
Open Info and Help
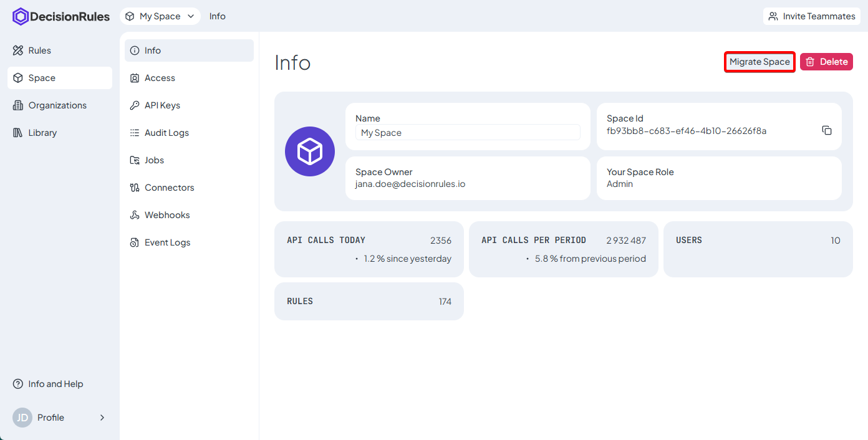55,384
